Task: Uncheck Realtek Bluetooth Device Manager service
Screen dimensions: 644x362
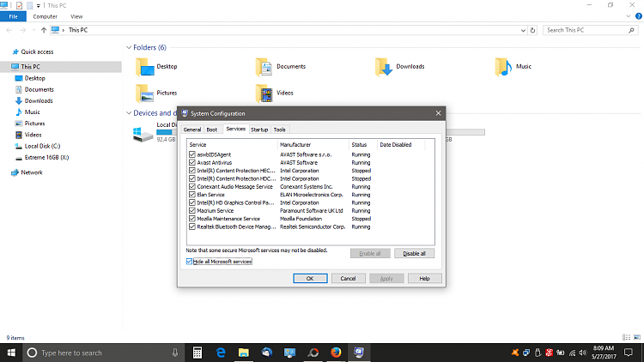Action: click(x=191, y=226)
